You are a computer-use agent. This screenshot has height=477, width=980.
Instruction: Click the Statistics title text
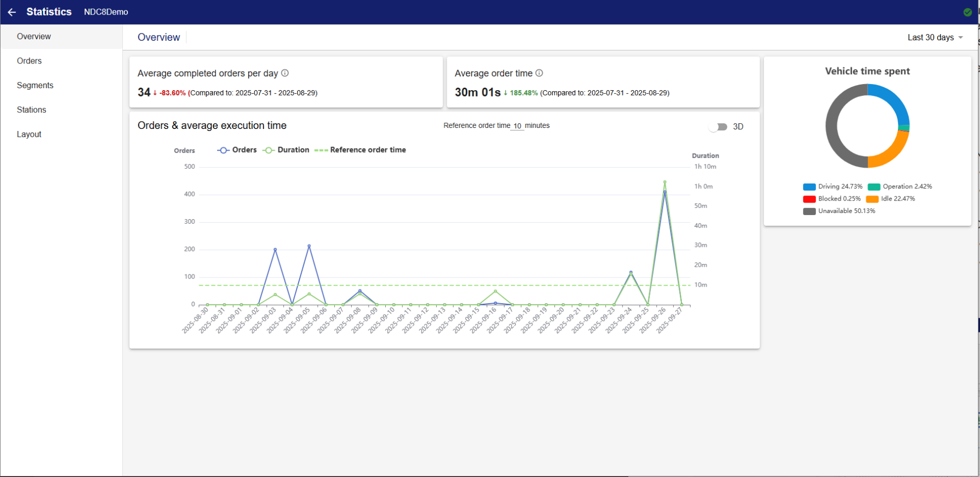pyautogui.click(x=49, y=12)
